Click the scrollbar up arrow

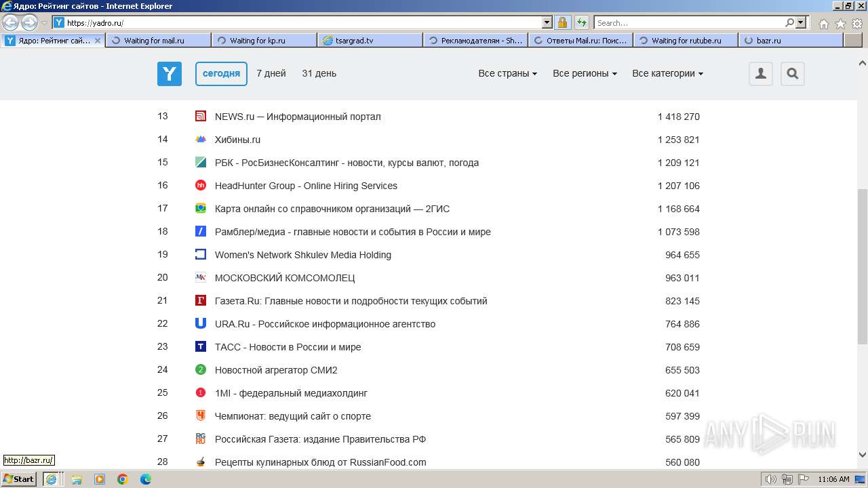tap(862, 63)
